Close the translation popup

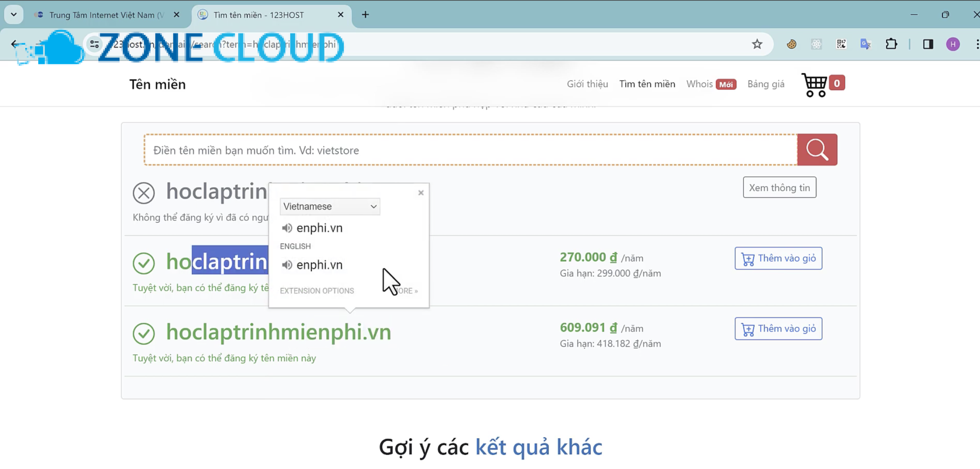click(x=421, y=193)
